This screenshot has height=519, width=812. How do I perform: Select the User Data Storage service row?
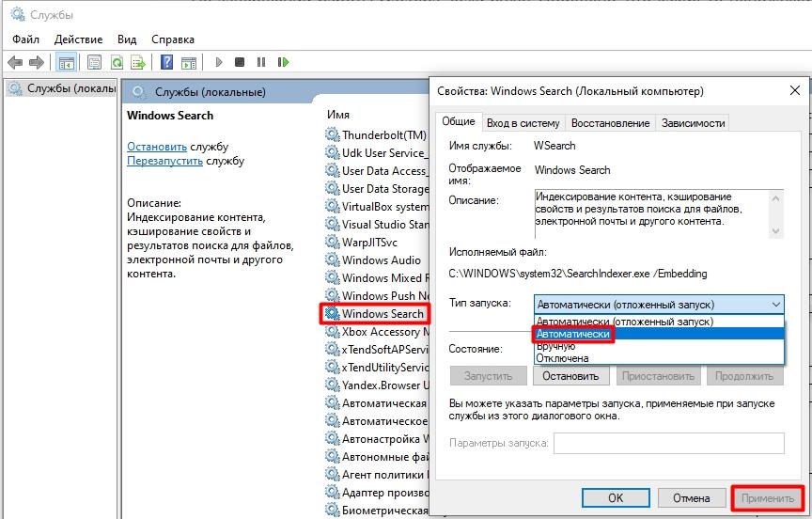378,189
